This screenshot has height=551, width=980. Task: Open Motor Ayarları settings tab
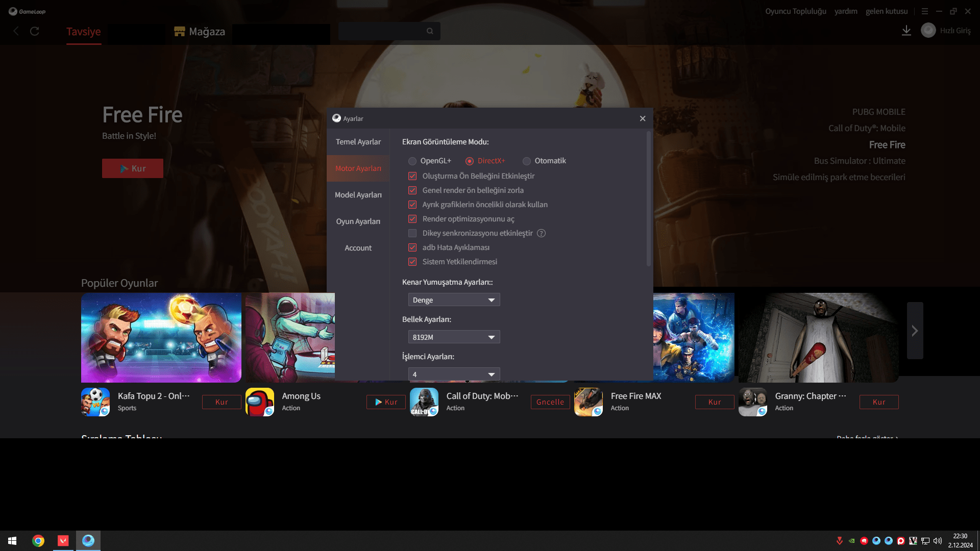click(x=358, y=168)
